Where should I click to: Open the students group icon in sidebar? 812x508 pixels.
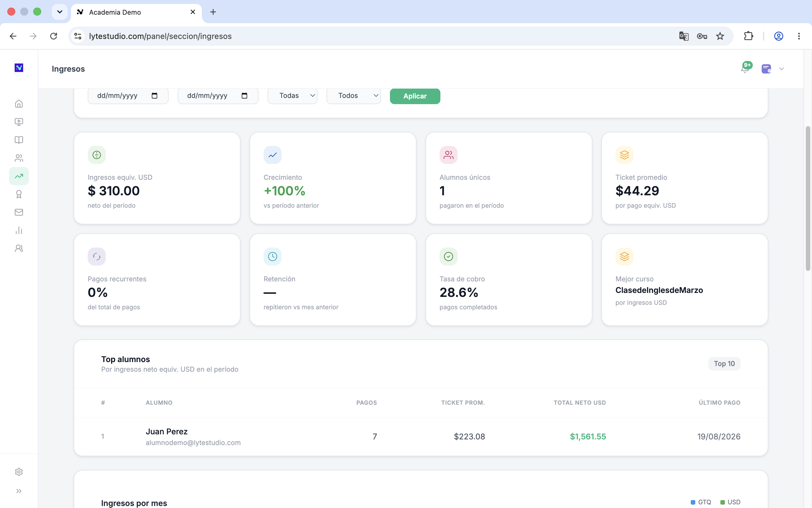19,158
